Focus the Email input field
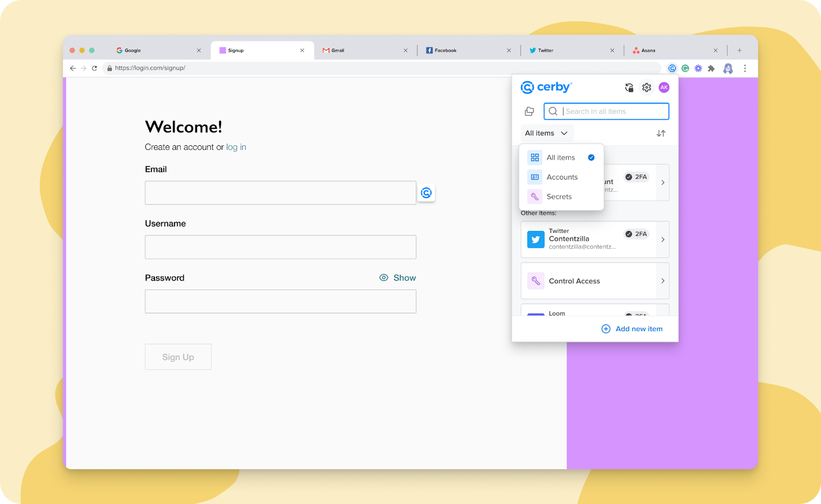The height and width of the screenshot is (504, 821). (281, 193)
